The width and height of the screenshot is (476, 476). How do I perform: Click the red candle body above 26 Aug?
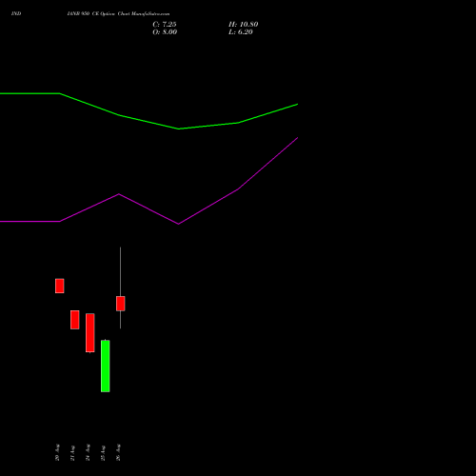(x=121, y=304)
